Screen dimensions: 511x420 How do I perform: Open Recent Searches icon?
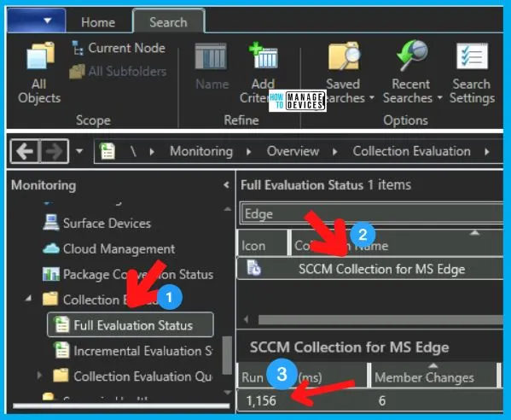(x=411, y=55)
